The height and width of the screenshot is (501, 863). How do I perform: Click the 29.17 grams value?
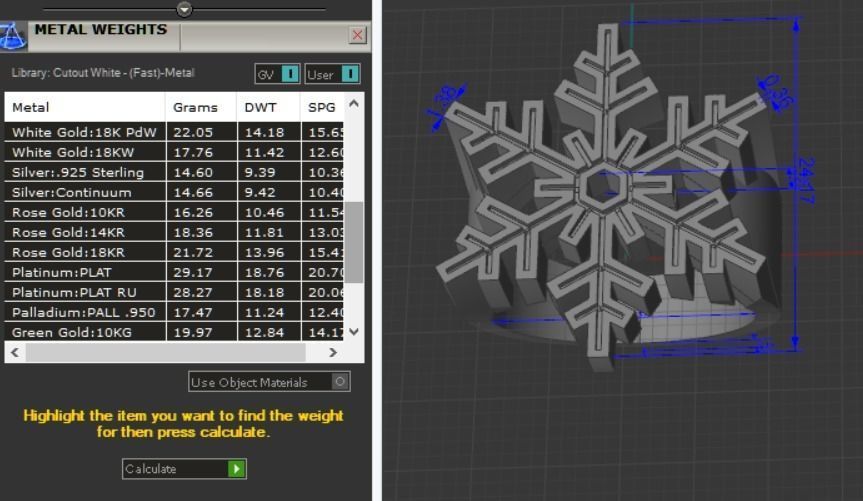(x=193, y=272)
